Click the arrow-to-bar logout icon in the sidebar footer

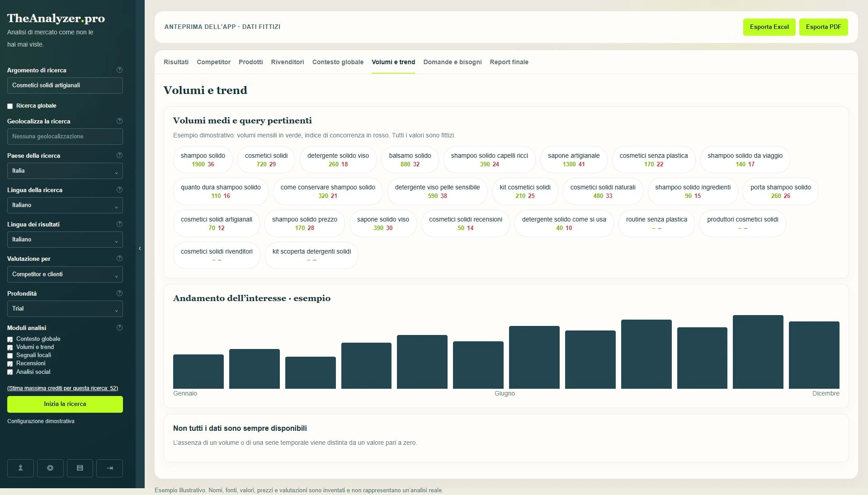click(x=109, y=468)
